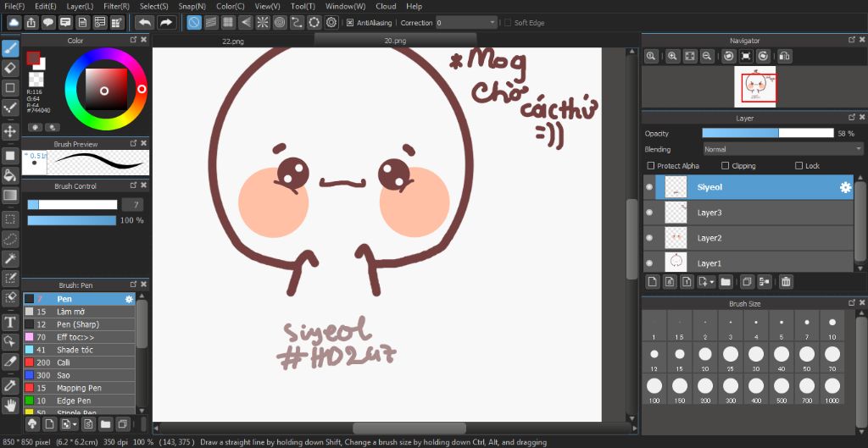Viewport: 868px width, 448px height.
Task: Select the Hand tool
Action: 10,406
